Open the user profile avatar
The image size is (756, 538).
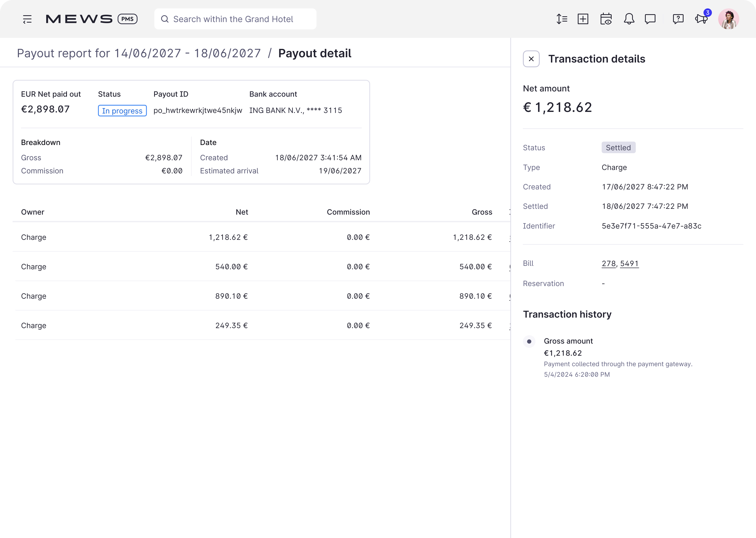click(728, 19)
